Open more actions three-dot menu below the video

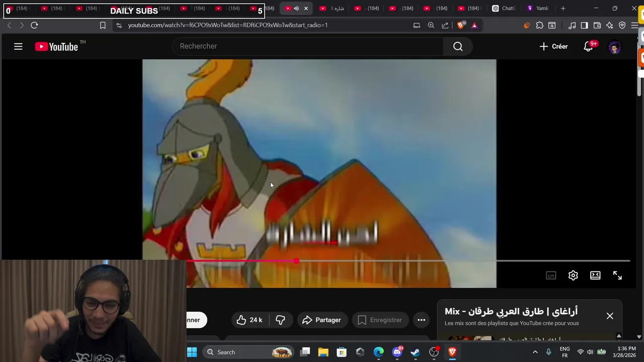[421, 320]
